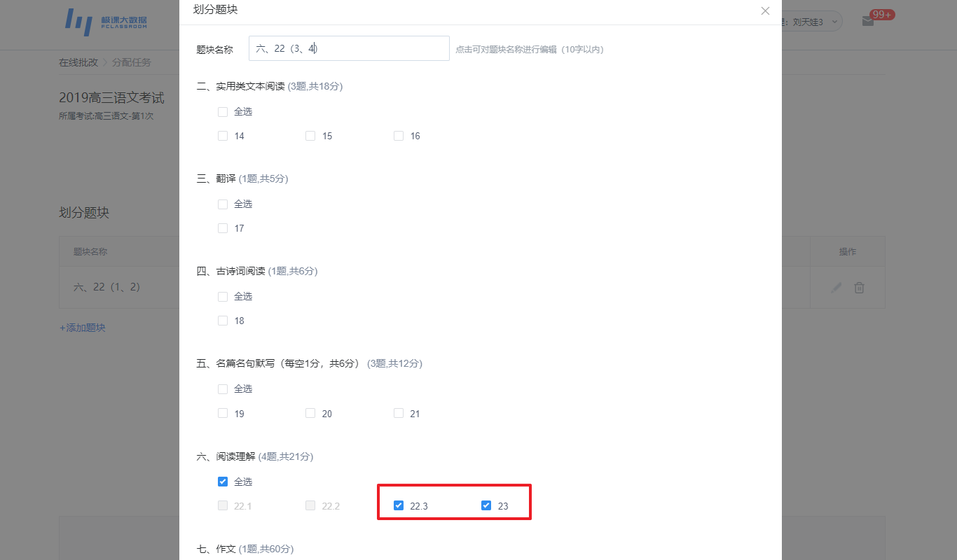
Task: Check question 20 checkbox
Action: pyautogui.click(x=310, y=413)
